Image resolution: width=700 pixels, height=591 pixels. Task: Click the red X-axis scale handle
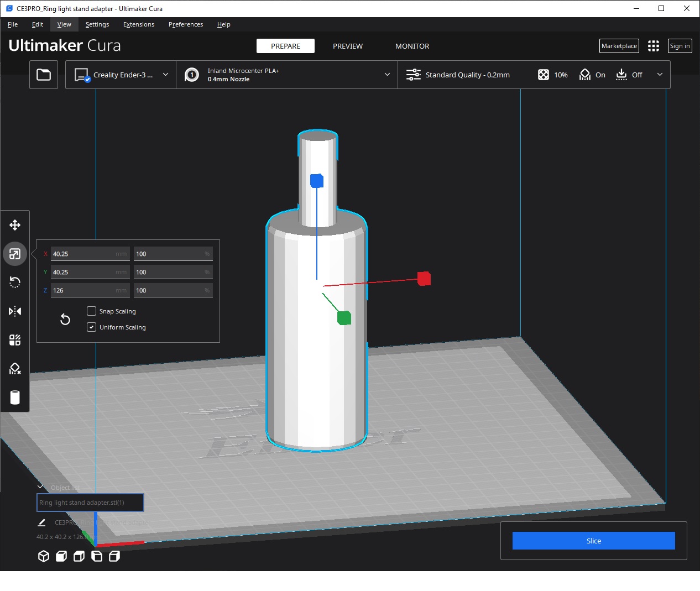click(x=424, y=279)
